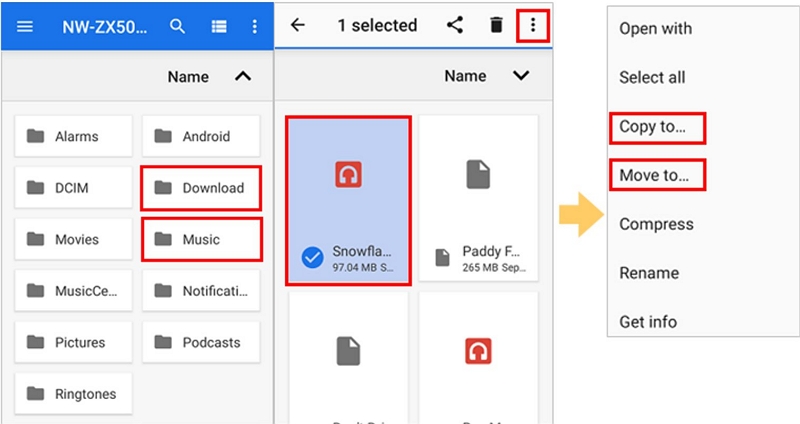This screenshot has height=424, width=800.
Task: Collapse the Name sort arrow in left panel
Action: 242,77
